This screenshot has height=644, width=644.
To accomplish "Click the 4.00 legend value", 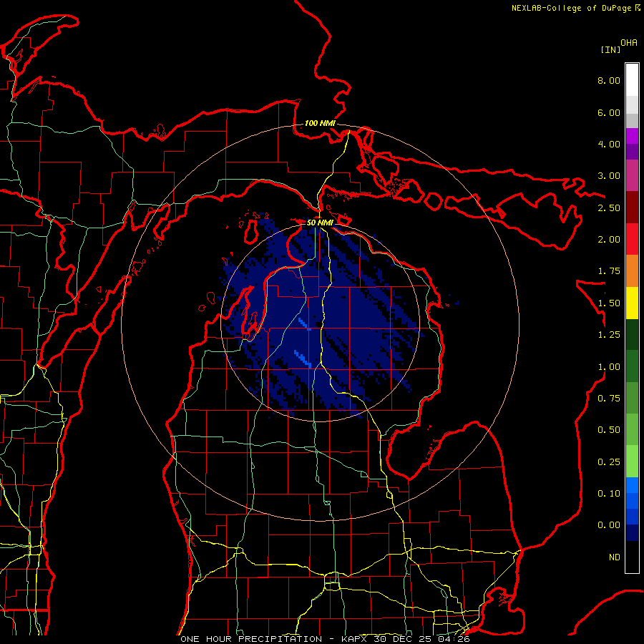I will click(609, 144).
